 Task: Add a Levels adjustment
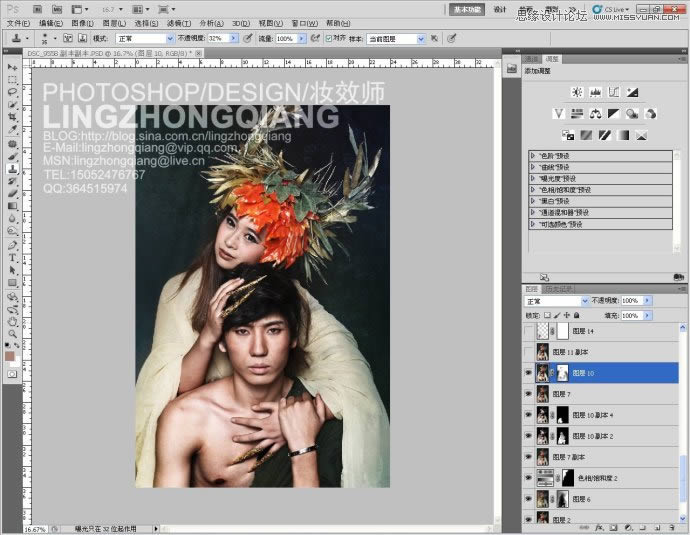(x=595, y=92)
